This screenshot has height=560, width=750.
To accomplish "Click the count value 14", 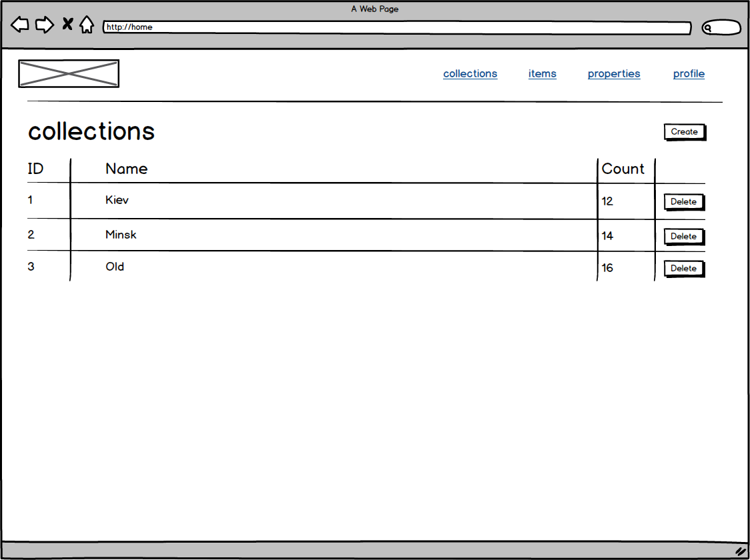I will [x=607, y=236].
